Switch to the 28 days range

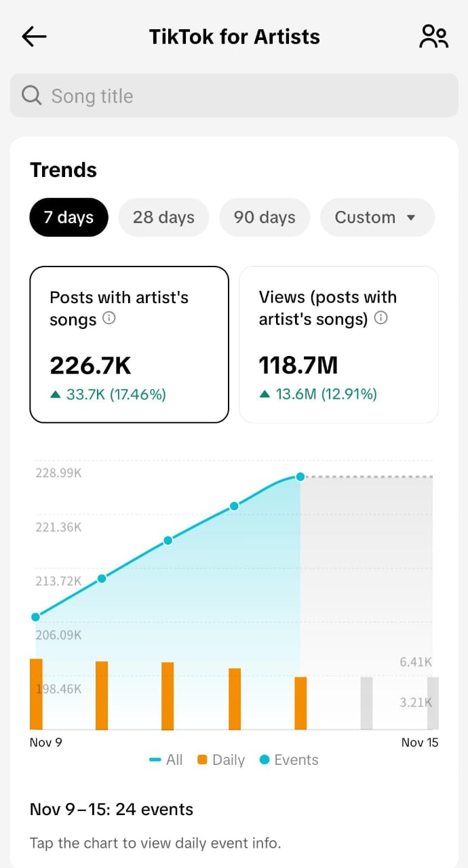tap(163, 218)
